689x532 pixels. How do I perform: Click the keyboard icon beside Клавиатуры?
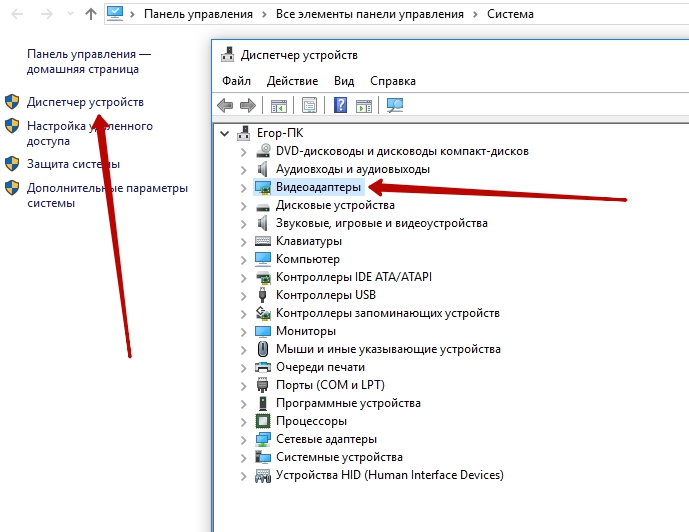(263, 241)
